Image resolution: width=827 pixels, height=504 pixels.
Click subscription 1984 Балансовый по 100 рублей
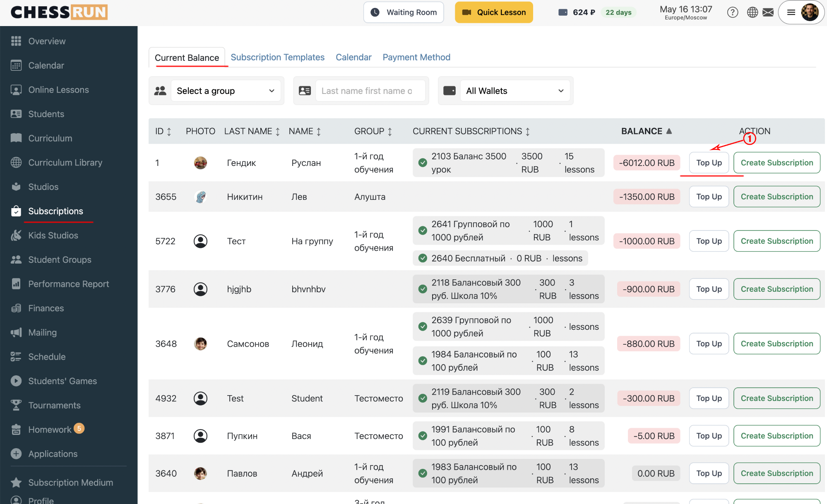click(x=508, y=361)
